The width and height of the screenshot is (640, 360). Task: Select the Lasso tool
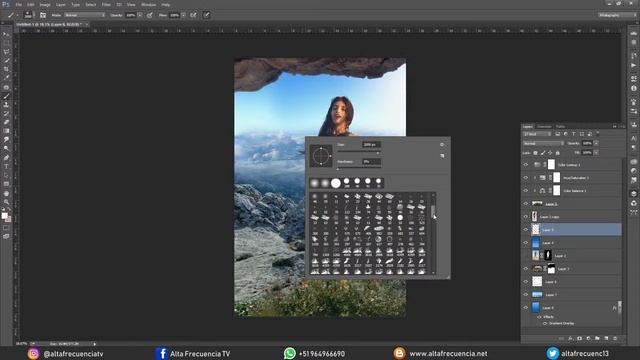(x=6, y=52)
